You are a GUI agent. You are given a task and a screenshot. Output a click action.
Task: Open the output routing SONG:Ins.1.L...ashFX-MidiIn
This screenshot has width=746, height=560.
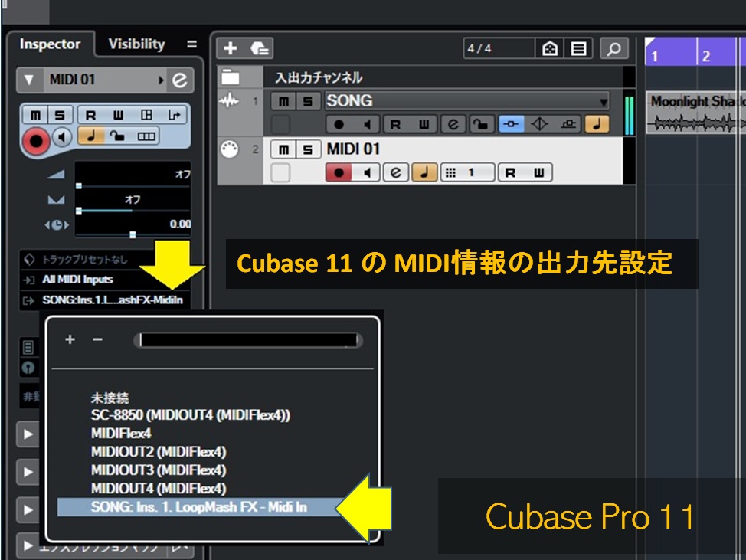105,300
